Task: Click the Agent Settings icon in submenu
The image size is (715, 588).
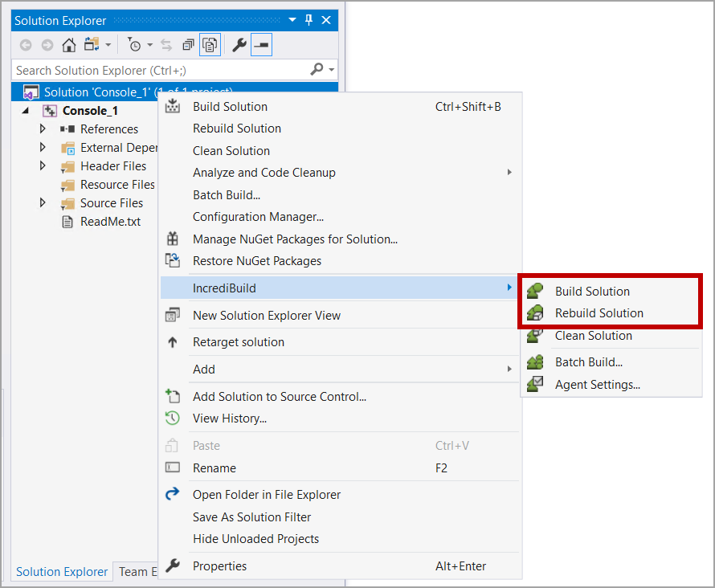Action: [535, 385]
